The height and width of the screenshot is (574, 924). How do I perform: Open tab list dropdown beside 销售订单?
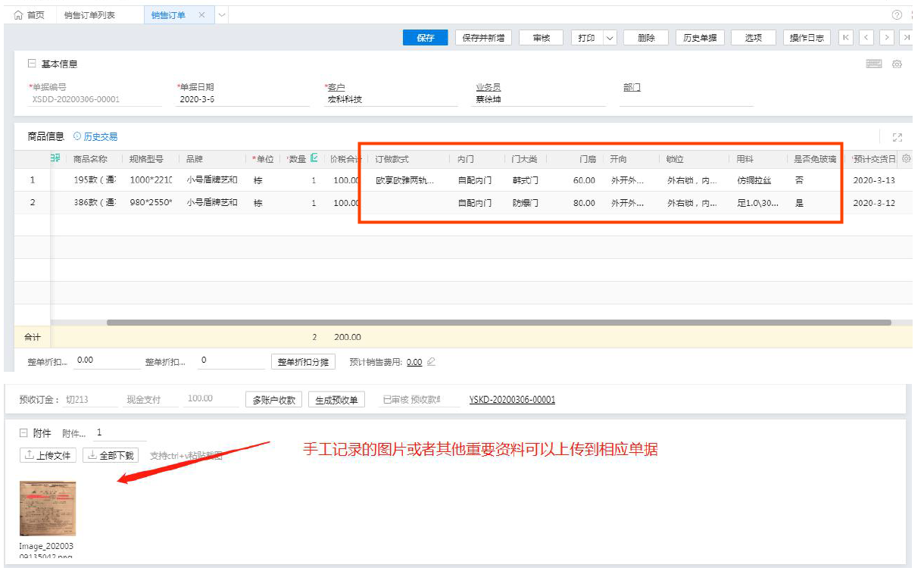(221, 15)
